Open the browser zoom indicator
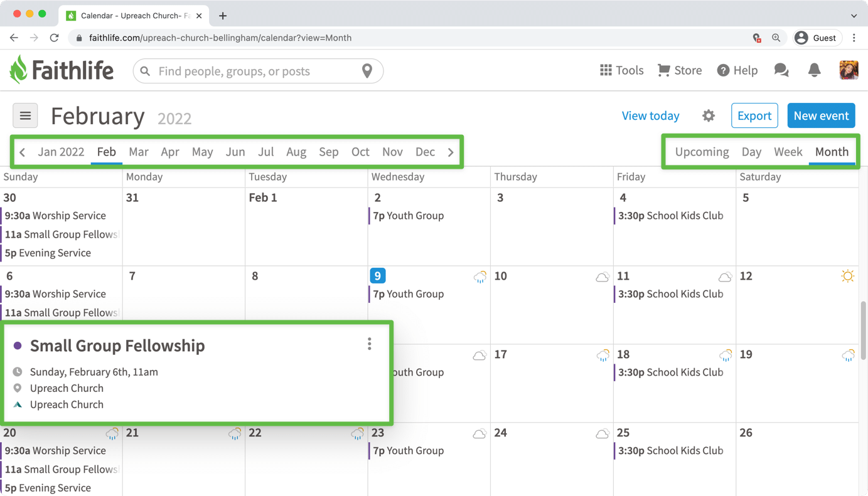The width and height of the screenshot is (868, 496). [776, 38]
